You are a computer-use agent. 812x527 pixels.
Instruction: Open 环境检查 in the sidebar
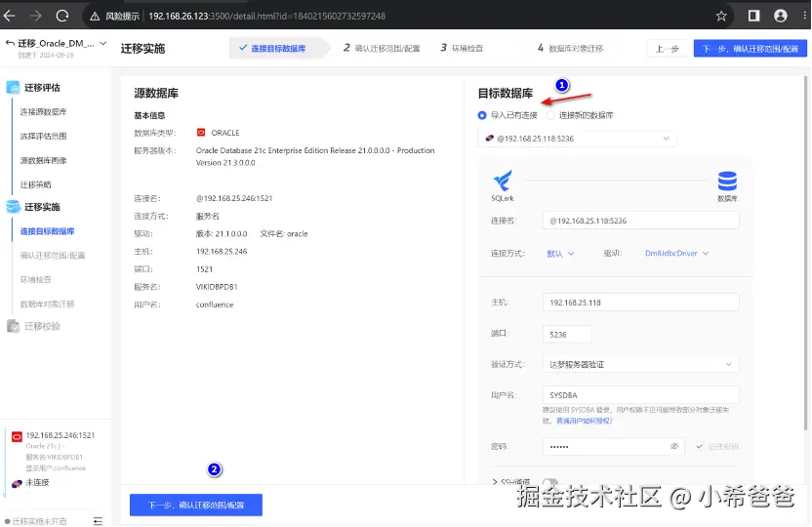[x=35, y=279]
